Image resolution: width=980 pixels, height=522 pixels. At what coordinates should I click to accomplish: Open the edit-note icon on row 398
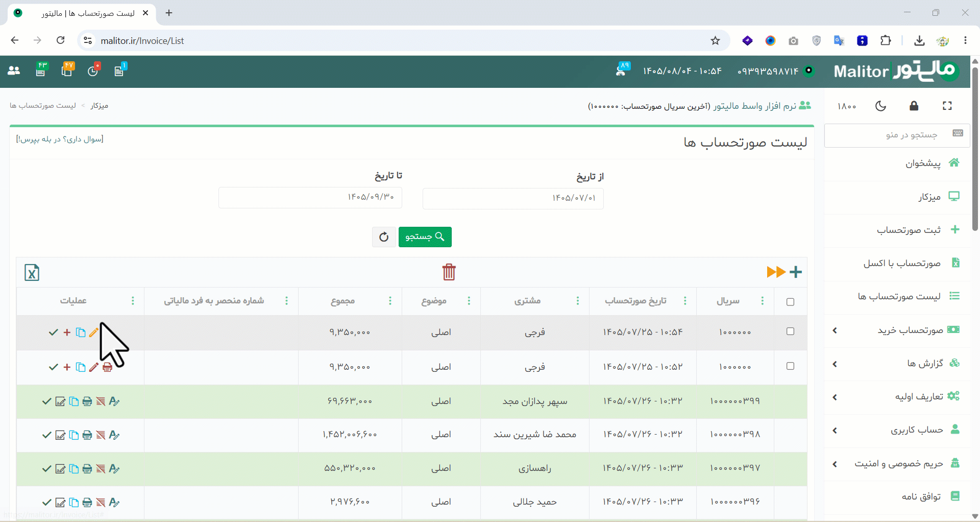pos(60,435)
